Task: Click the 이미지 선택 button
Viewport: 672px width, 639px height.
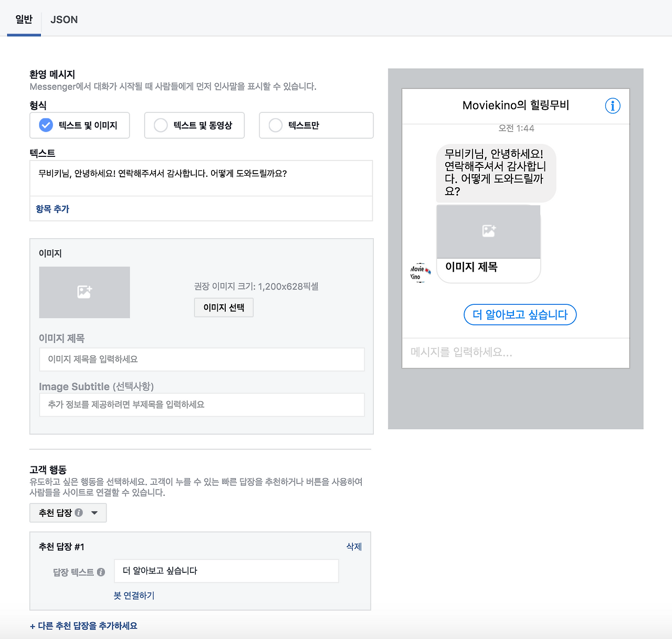Action: (x=224, y=307)
